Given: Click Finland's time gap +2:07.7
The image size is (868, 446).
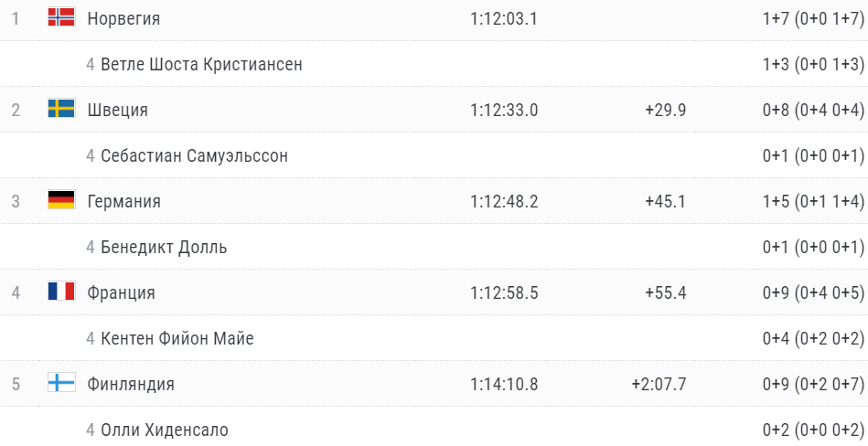Looking at the screenshot, I should pos(659,384).
